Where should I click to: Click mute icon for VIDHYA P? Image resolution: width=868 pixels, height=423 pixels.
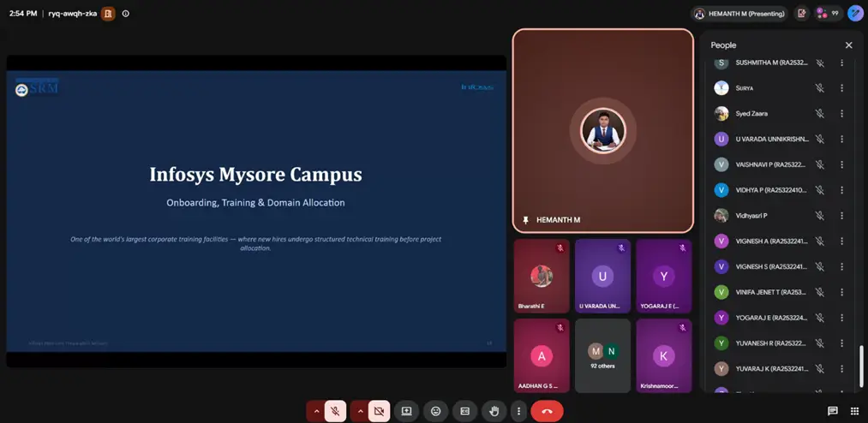[820, 190]
